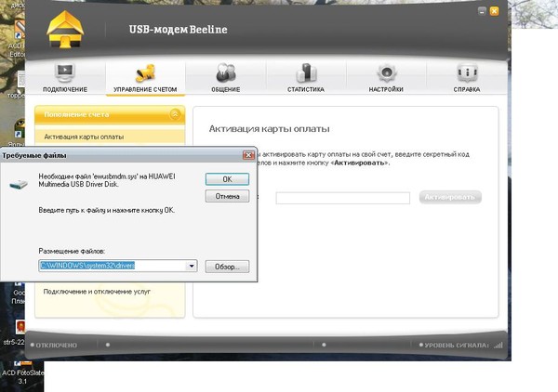Image resolution: width=558 pixels, height=392 pixels.
Task: Click the signal level bars icon
Action: [x=498, y=345]
